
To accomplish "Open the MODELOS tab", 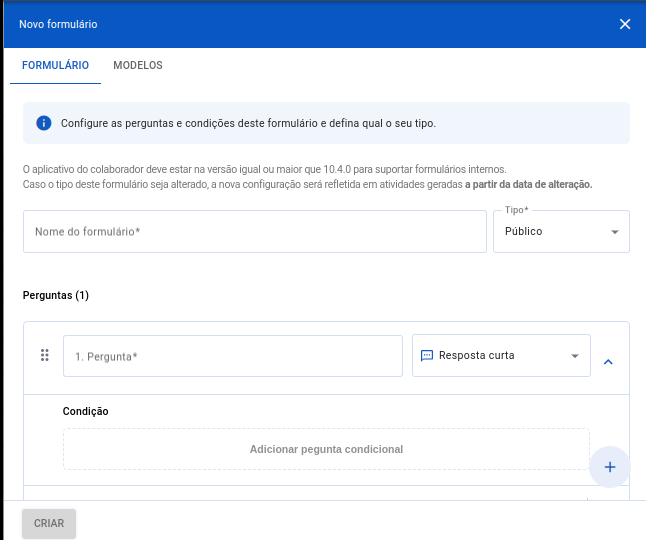I will (x=138, y=65).
